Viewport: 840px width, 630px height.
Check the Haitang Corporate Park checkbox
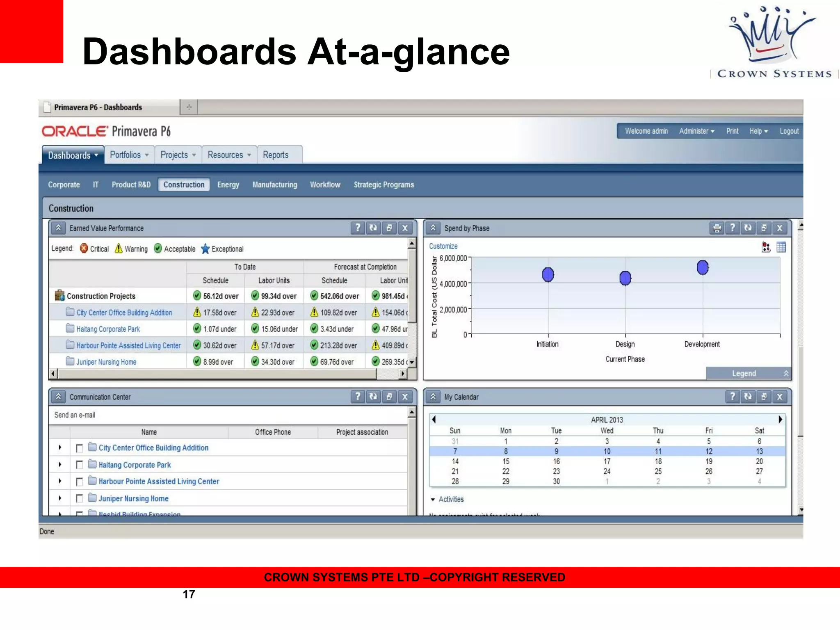pos(80,465)
